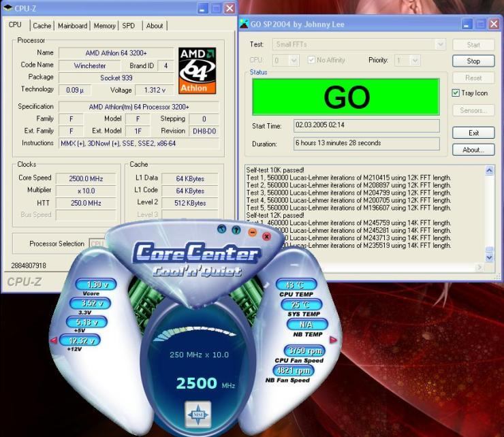Click the Cool'n'Quiet label in CoreCenter
504x437 pixels.
pos(198,272)
